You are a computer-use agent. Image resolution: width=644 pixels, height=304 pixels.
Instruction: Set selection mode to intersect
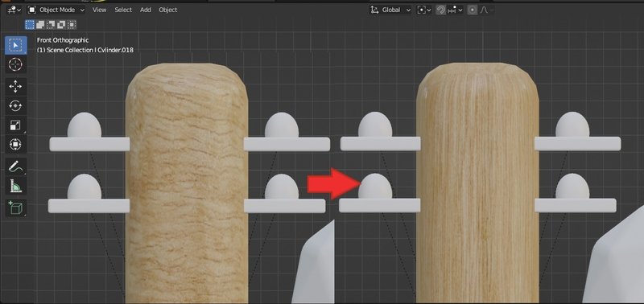pos(72,25)
